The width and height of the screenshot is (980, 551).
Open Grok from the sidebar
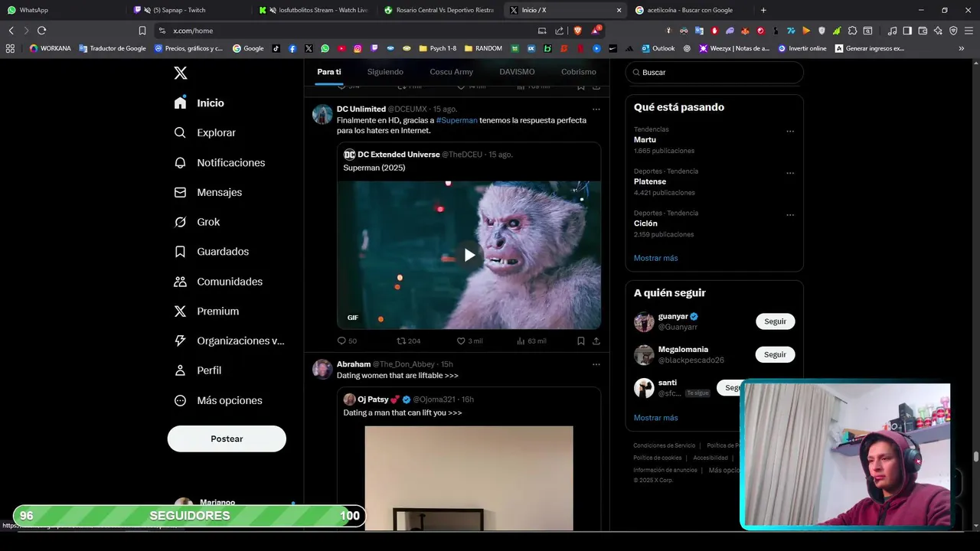point(197,222)
